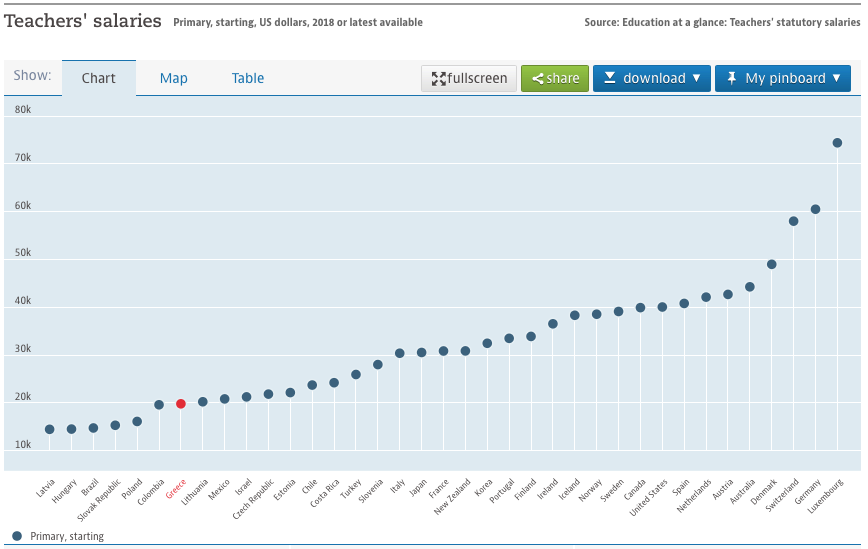
Task: Click the download arrow icon
Action: 609,78
